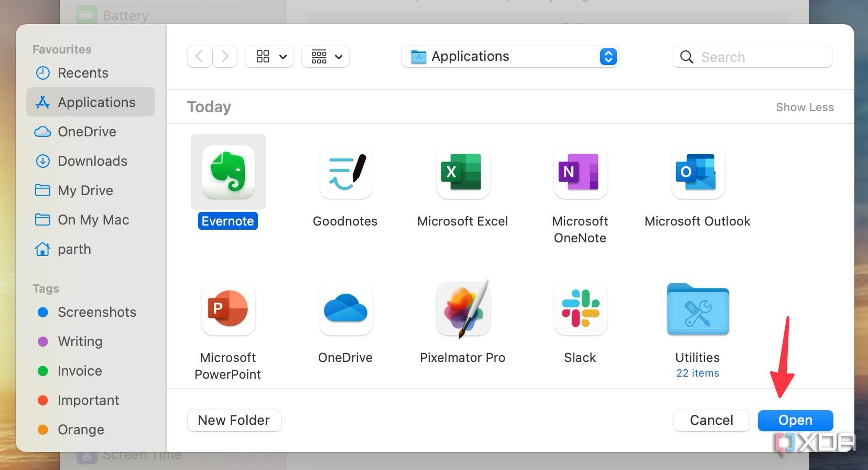
Task: Click the Favourites sidebar heading
Action: [x=62, y=49]
